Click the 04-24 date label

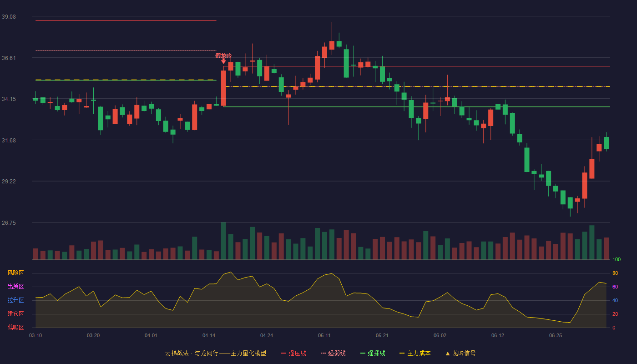pos(267,335)
